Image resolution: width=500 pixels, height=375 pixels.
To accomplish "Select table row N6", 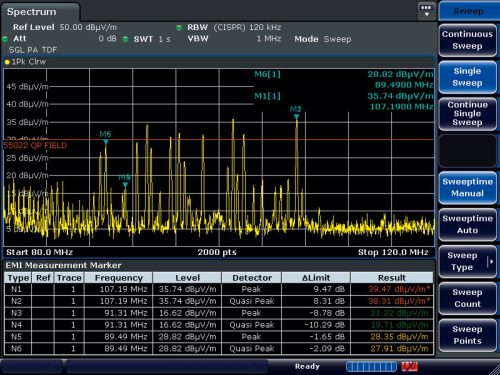I will click(x=219, y=349).
